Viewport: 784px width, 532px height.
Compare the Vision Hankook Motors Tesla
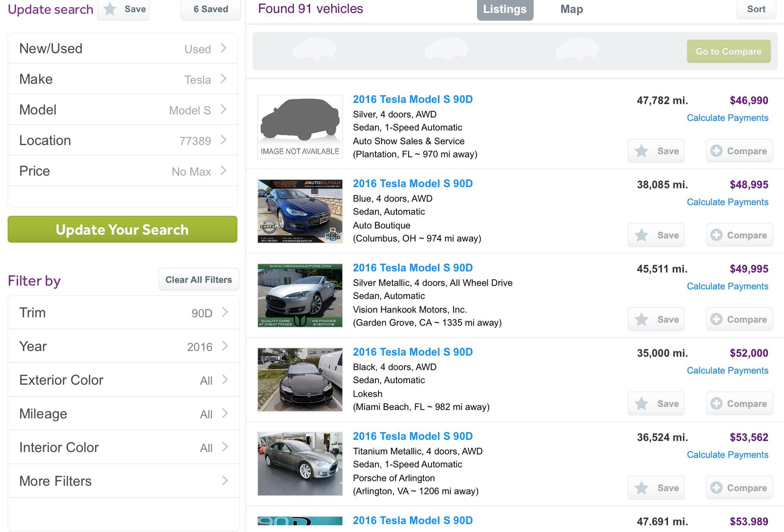tap(739, 320)
